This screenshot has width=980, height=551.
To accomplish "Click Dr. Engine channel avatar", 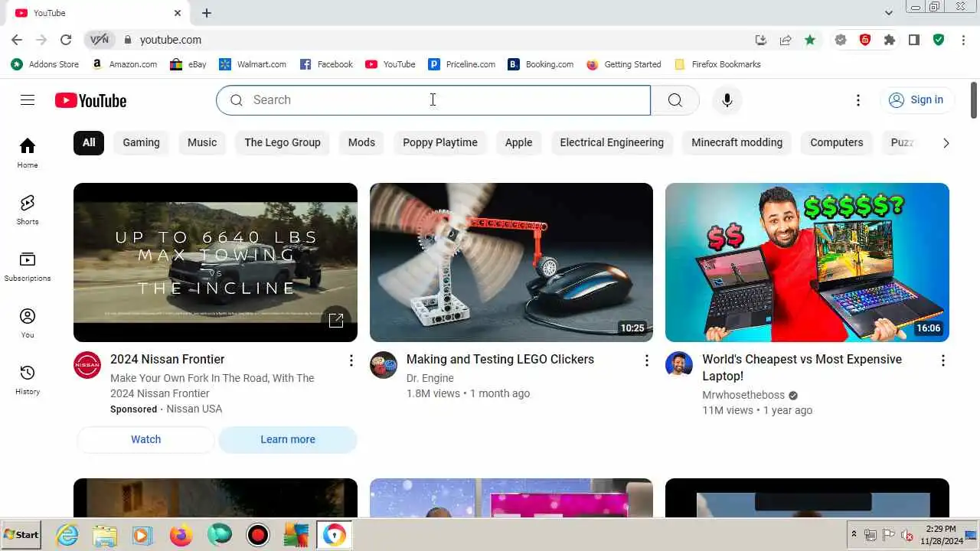I will coord(384,365).
